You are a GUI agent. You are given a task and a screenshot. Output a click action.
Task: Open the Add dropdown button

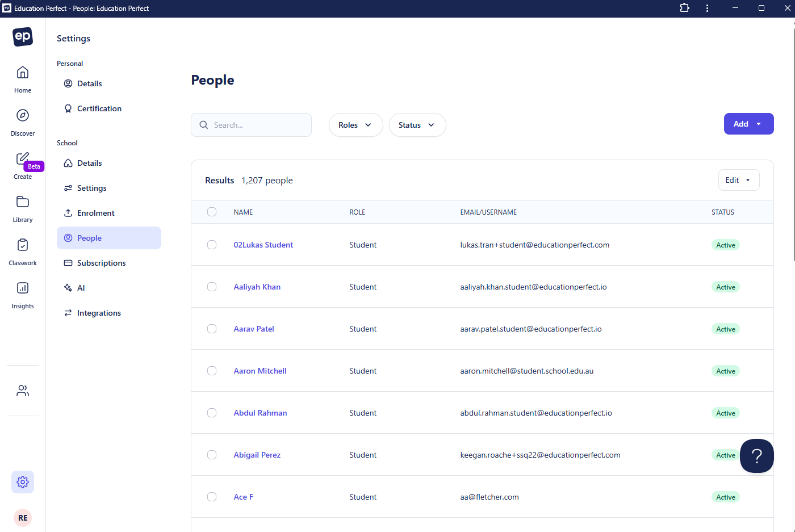click(x=749, y=124)
